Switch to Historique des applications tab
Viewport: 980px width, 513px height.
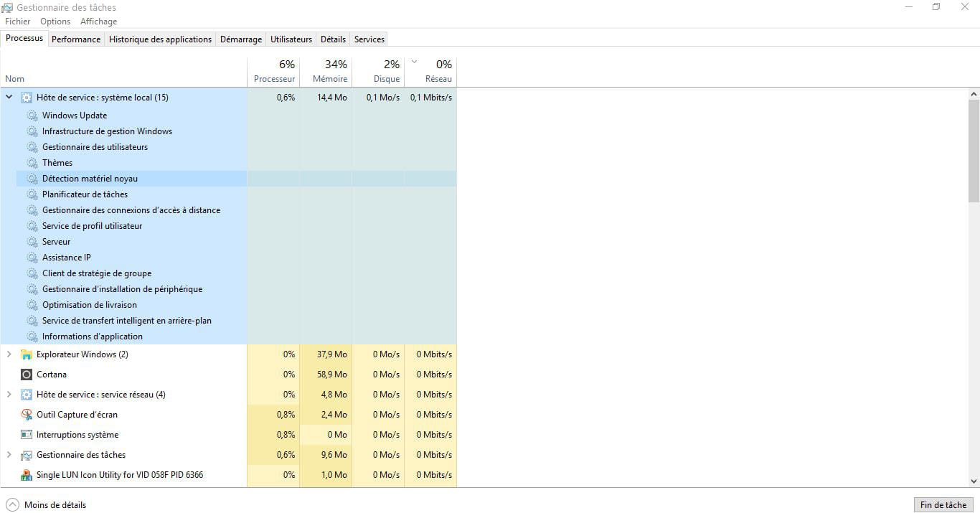point(161,39)
